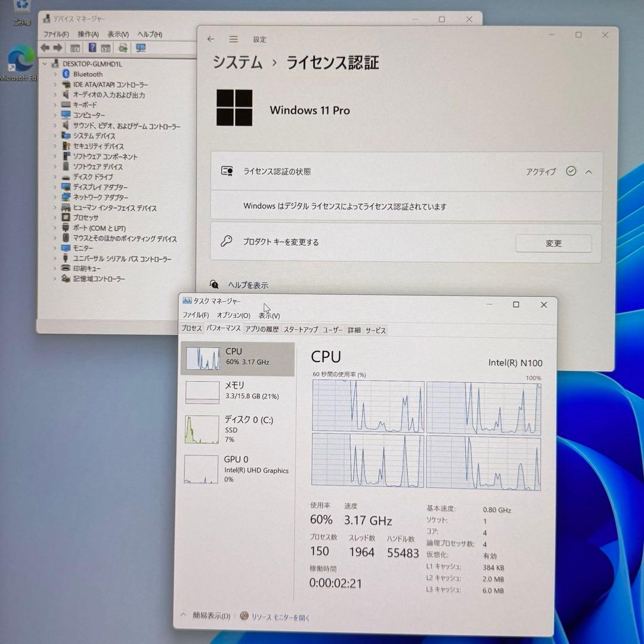This screenshot has width=644, height=644.
Task: Click the 簡易表示(D) button in Task Manager
Action: 211,615
